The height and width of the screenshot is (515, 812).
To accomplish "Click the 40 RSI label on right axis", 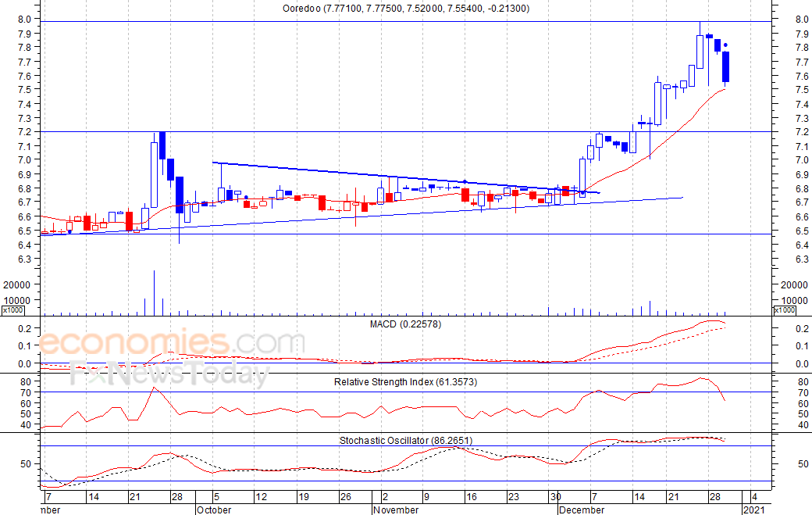I will [x=803, y=425].
